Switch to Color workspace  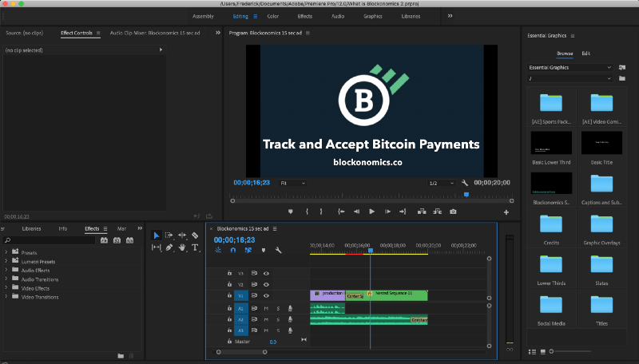click(273, 16)
